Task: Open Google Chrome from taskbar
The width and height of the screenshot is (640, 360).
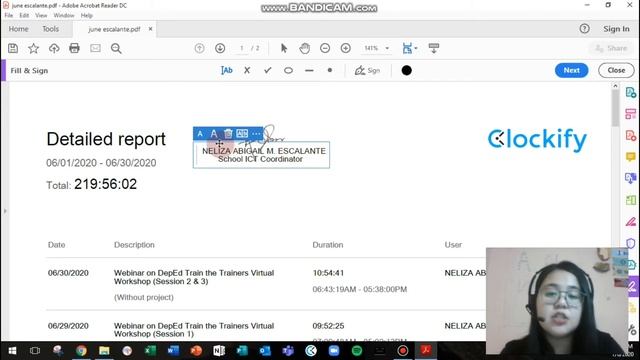Action: tap(81, 351)
